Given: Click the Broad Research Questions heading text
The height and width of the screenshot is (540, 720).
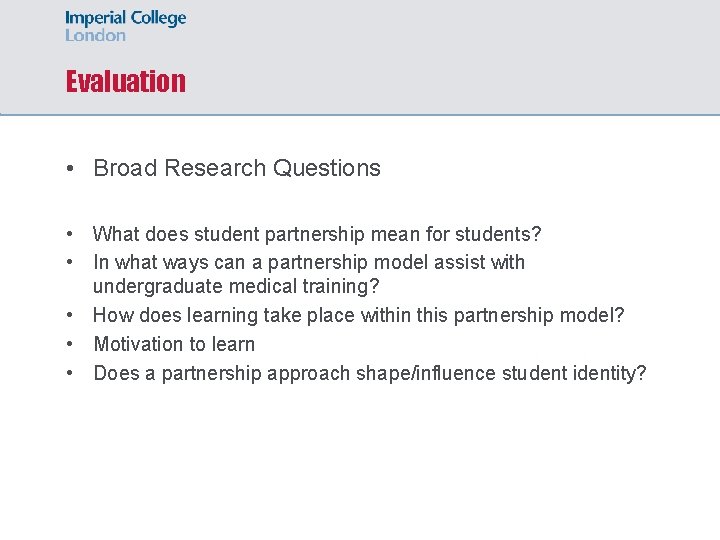Looking at the screenshot, I should 237,168.
